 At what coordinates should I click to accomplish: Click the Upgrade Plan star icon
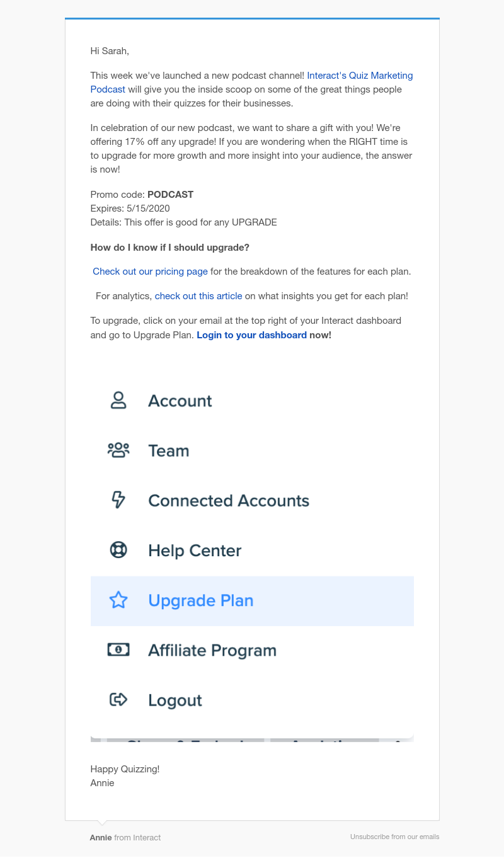[x=118, y=600]
